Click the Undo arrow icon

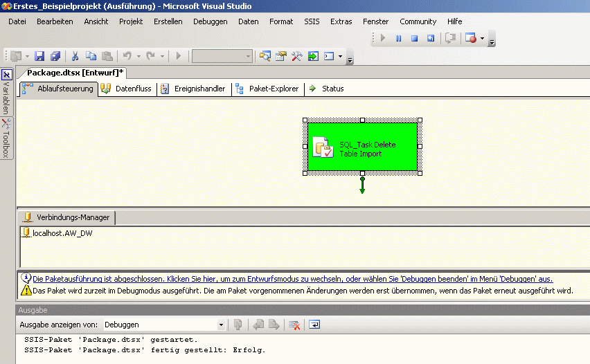click(x=127, y=57)
